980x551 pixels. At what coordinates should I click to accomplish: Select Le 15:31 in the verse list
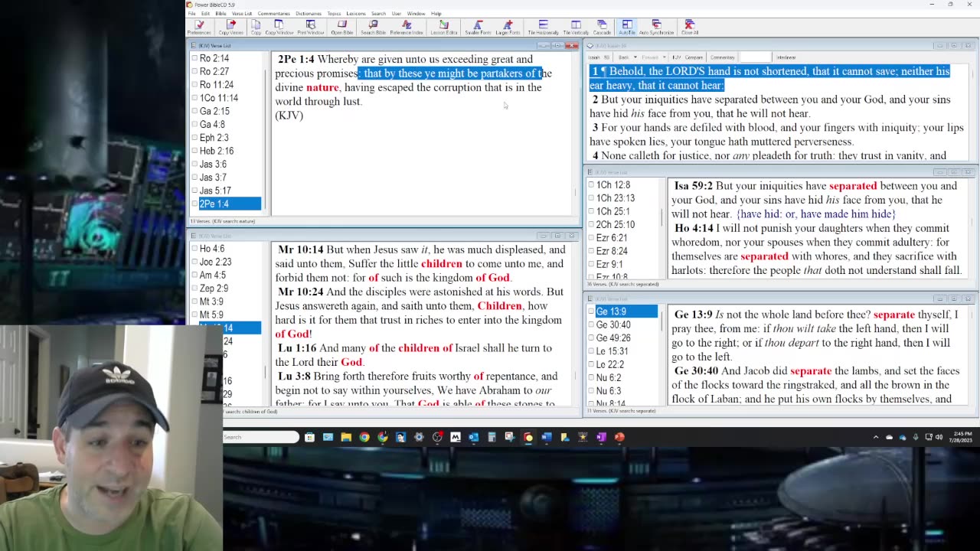612,351
